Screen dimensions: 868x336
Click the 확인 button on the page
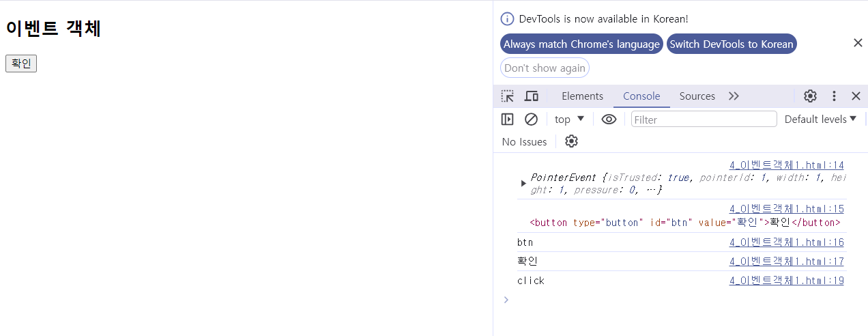coord(21,64)
